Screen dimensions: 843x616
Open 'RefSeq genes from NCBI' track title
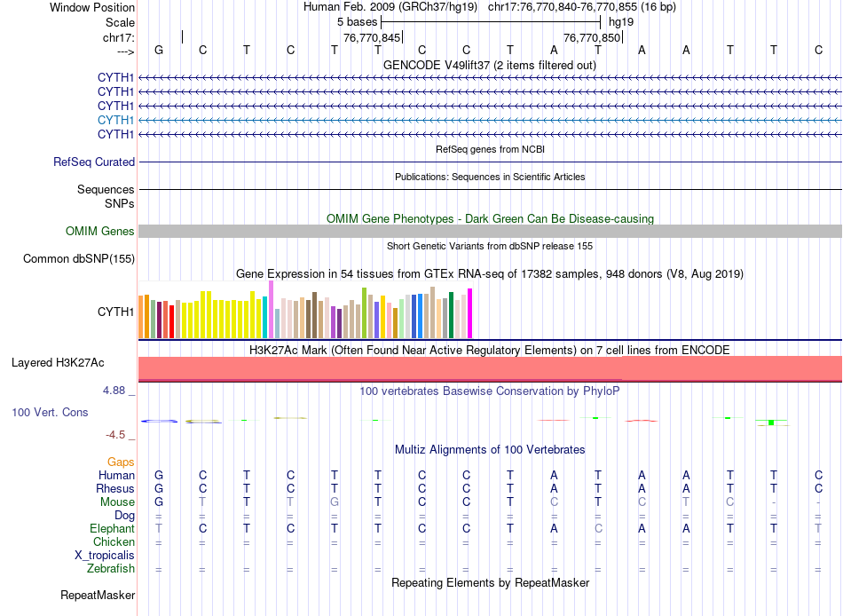[x=491, y=149]
